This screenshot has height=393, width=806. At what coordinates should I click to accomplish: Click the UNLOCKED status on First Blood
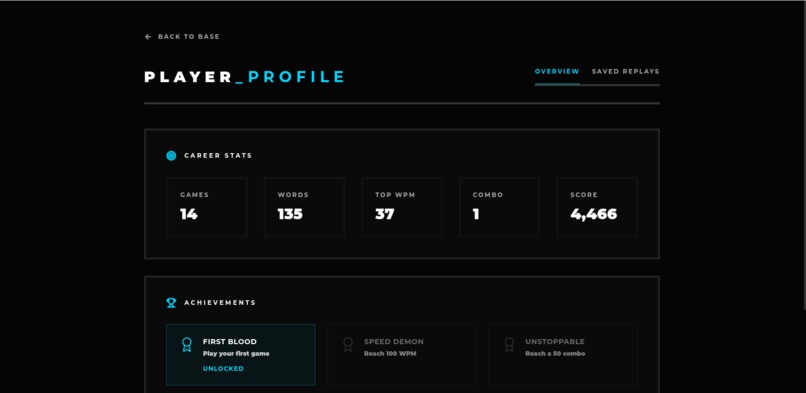[x=223, y=369]
